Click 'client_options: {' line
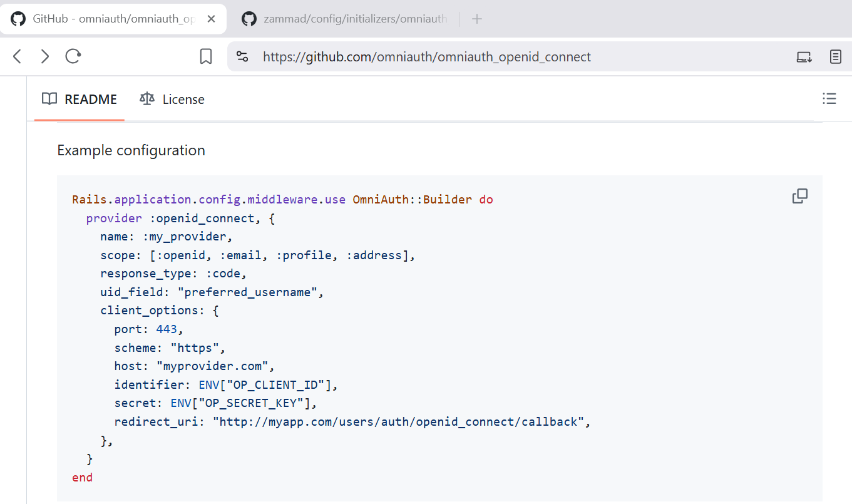The image size is (852, 504). (160, 311)
